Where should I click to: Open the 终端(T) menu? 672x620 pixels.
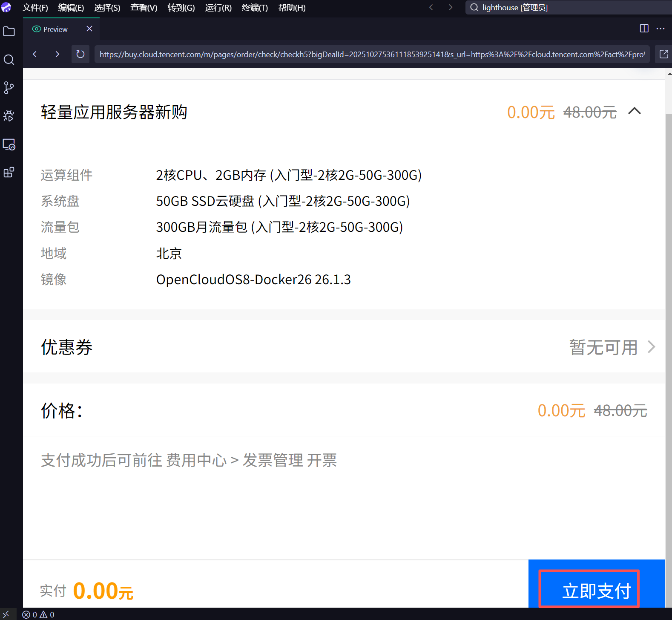(255, 8)
